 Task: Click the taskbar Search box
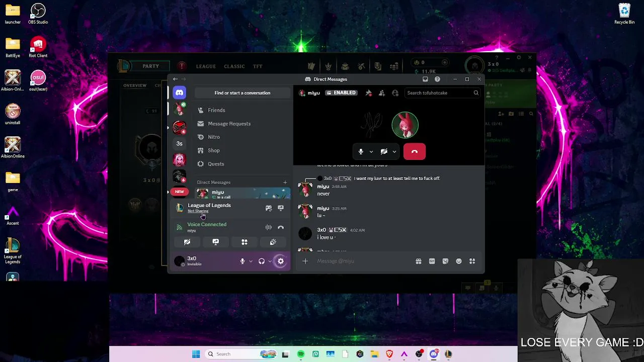point(242,354)
